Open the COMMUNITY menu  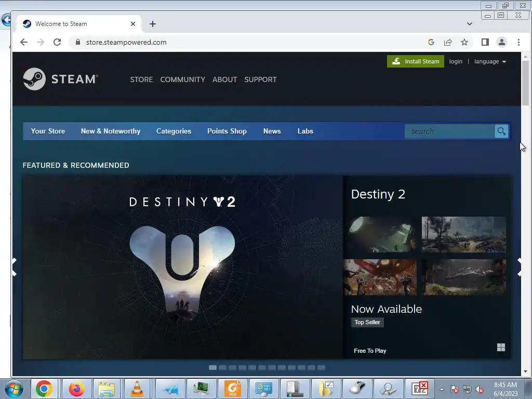pos(182,79)
